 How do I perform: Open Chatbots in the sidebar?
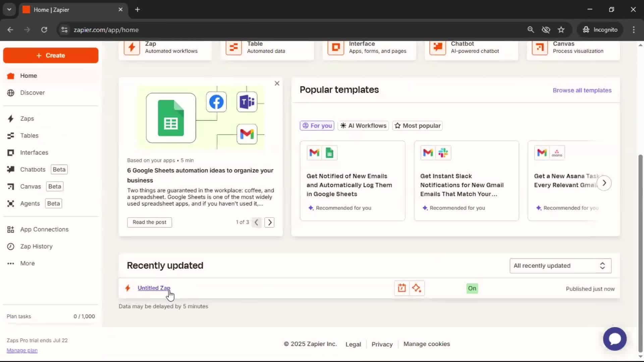51,170
